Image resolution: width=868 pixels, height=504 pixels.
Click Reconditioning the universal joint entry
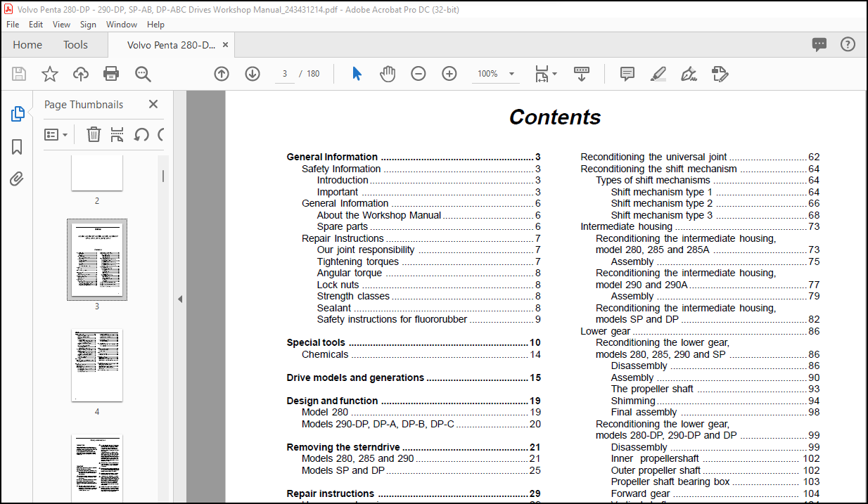(x=700, y=157)
